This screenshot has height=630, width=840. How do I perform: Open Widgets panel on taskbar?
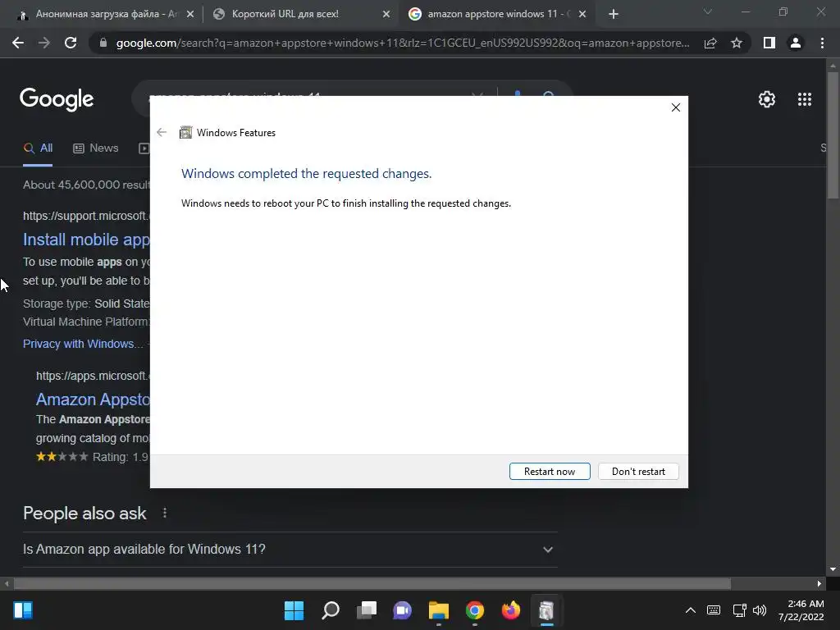pyautogui.click(x=23, y=610)
